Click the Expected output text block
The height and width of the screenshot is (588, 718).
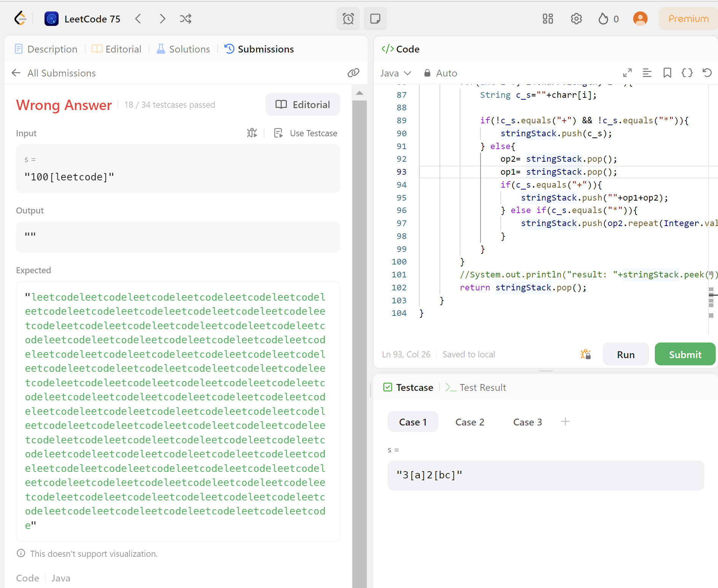(178, 411)
